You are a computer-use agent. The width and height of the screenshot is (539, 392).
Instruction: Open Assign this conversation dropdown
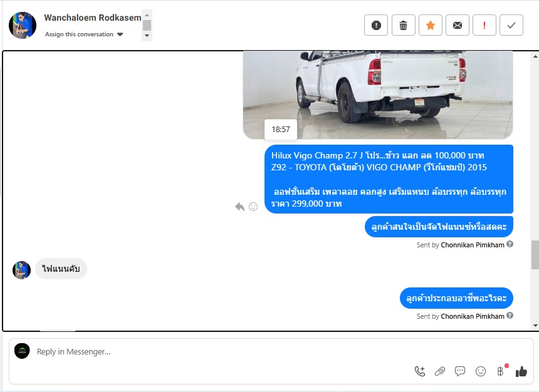[84, 34]
